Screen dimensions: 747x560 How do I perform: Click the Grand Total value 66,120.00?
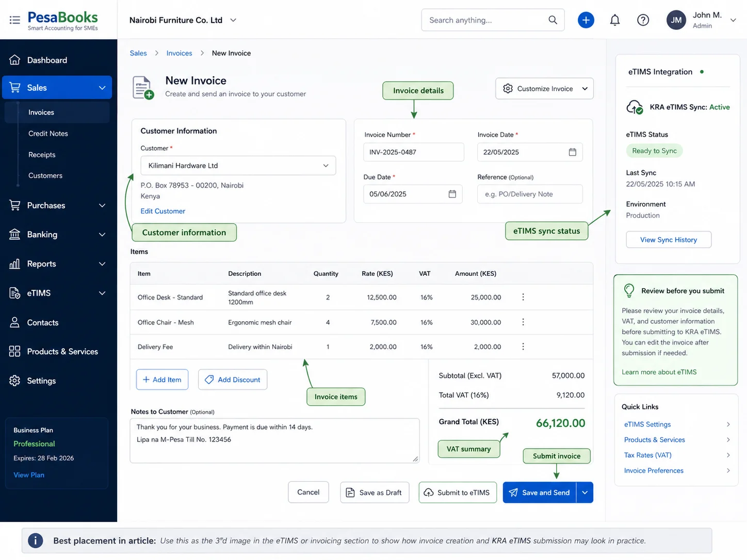(x=560, y=423)
